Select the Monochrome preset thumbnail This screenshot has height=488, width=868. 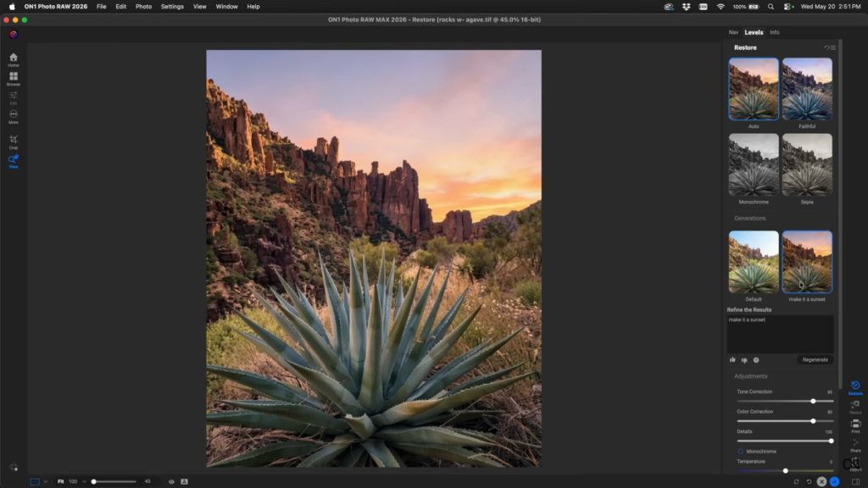click(754, 164)
